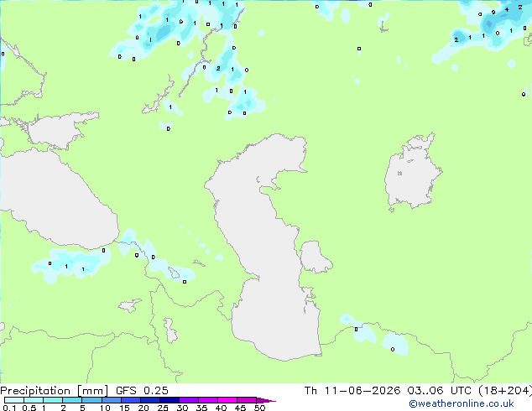This screenshot has width=532, height=411.
Task: Click the Sea of Azov on the map
Action: pos(58,131)
